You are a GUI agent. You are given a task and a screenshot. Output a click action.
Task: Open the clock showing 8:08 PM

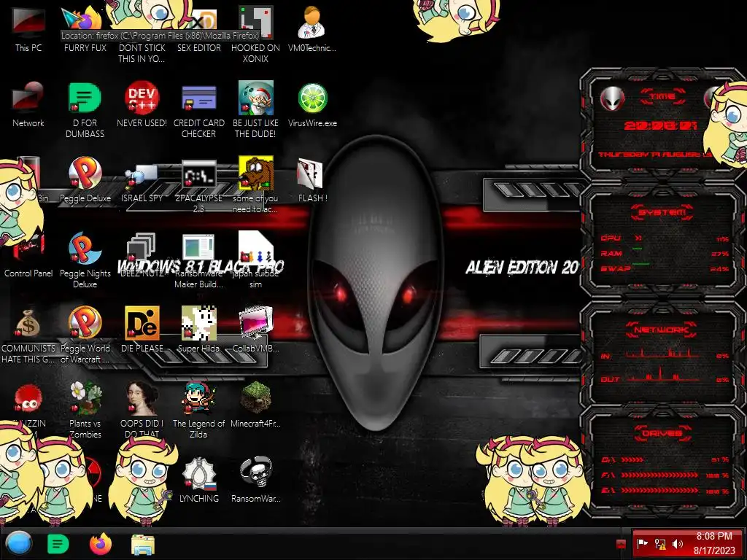point(714,543)
